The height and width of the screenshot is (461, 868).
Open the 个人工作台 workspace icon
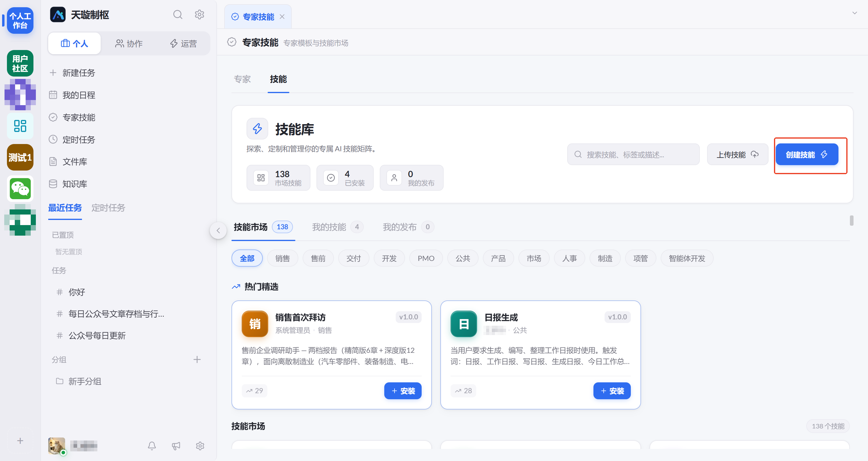coord(20,20)
